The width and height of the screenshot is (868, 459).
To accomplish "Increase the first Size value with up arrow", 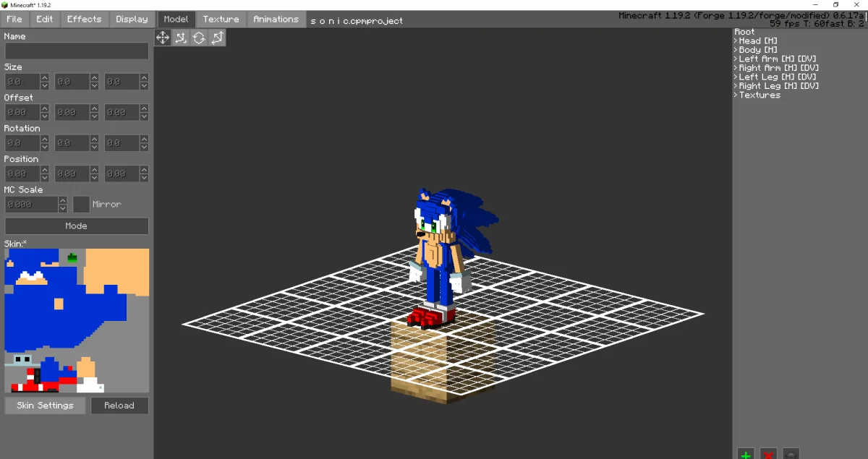I will [x=45, y=78].
